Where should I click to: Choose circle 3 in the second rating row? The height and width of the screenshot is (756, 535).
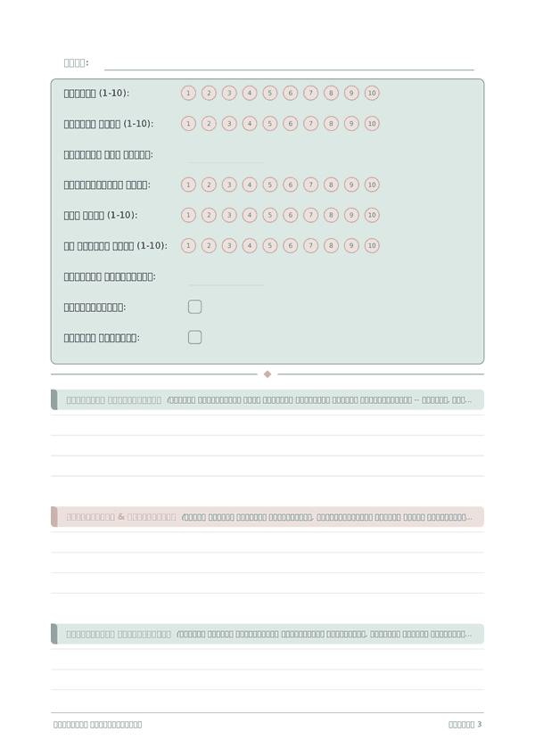pos(229,123)
